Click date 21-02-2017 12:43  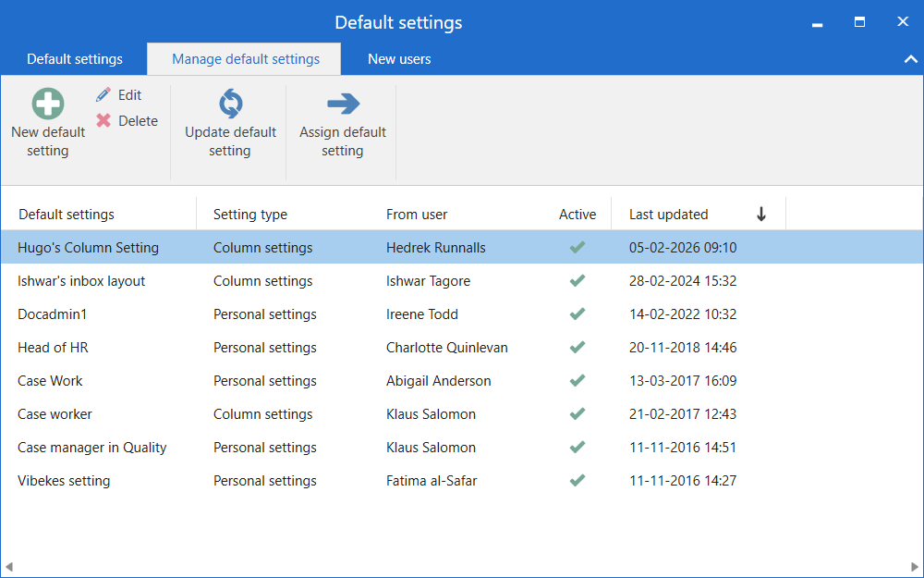[683, 414]
